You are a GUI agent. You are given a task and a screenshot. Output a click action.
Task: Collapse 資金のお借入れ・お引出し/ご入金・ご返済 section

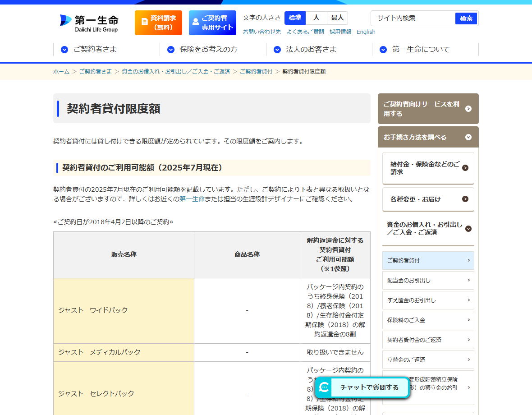(428, 228)
